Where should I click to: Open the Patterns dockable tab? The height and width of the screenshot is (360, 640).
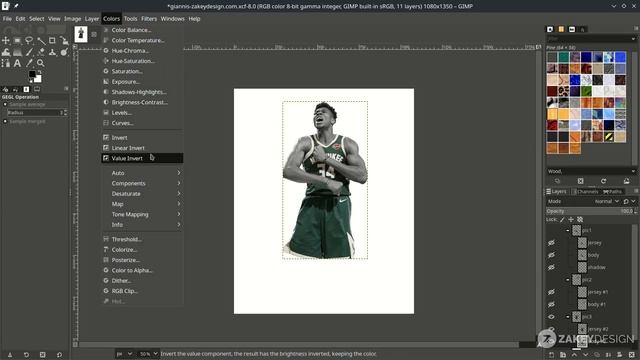click(561, 29)
